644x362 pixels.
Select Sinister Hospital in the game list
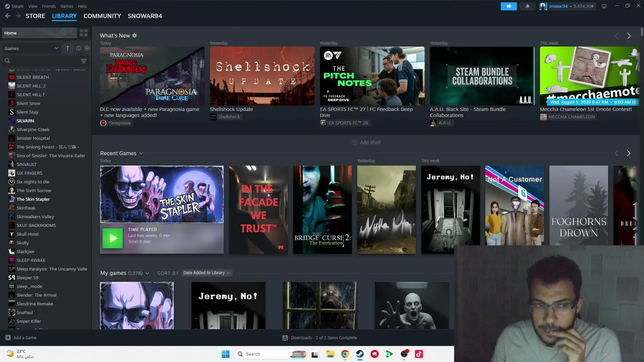(33, 138)
